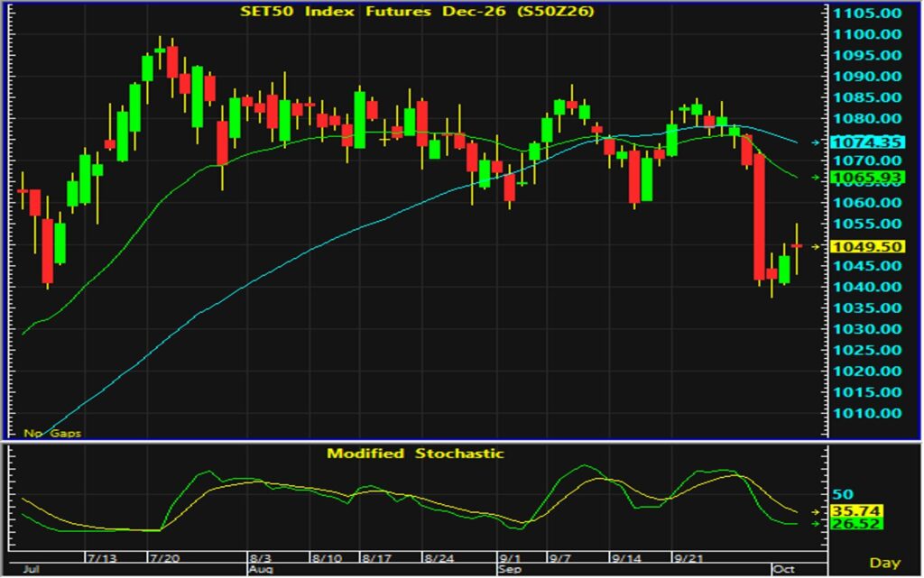Click the 1015.00 price axis label
Screen dimensions: 924x578
click(867, 392)
